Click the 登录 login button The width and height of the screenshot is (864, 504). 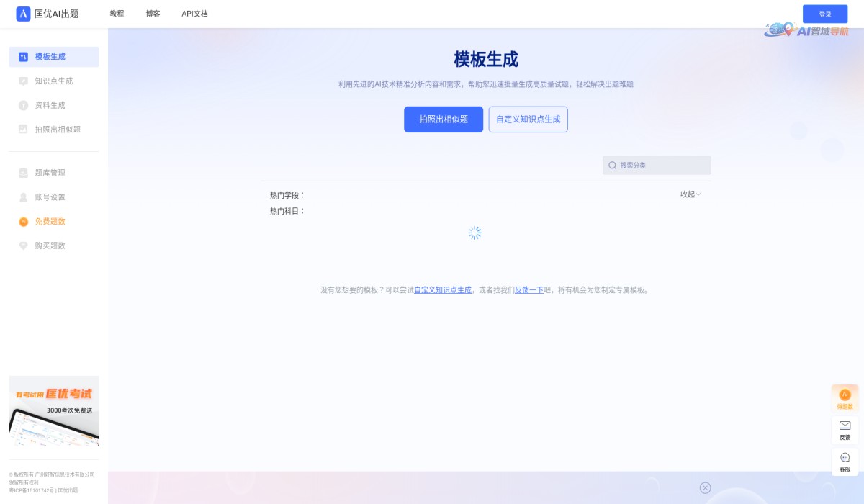coord(825,14)
